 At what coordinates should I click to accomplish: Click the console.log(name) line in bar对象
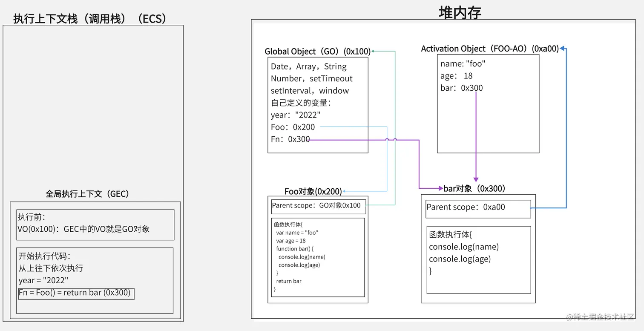[x=464, y=247]
